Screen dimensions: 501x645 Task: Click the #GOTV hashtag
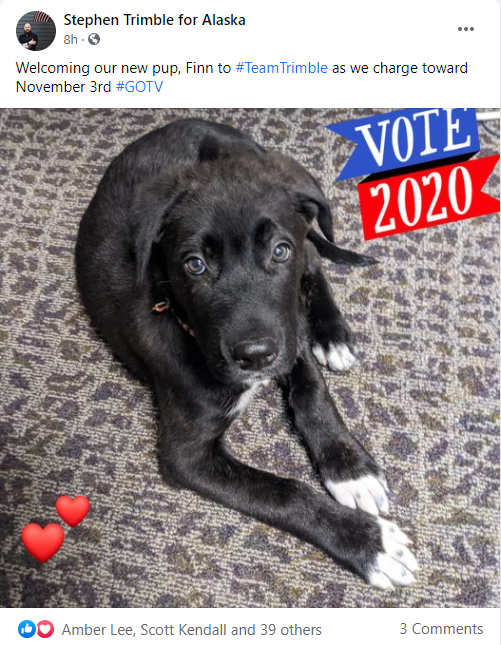pos(139,87)
